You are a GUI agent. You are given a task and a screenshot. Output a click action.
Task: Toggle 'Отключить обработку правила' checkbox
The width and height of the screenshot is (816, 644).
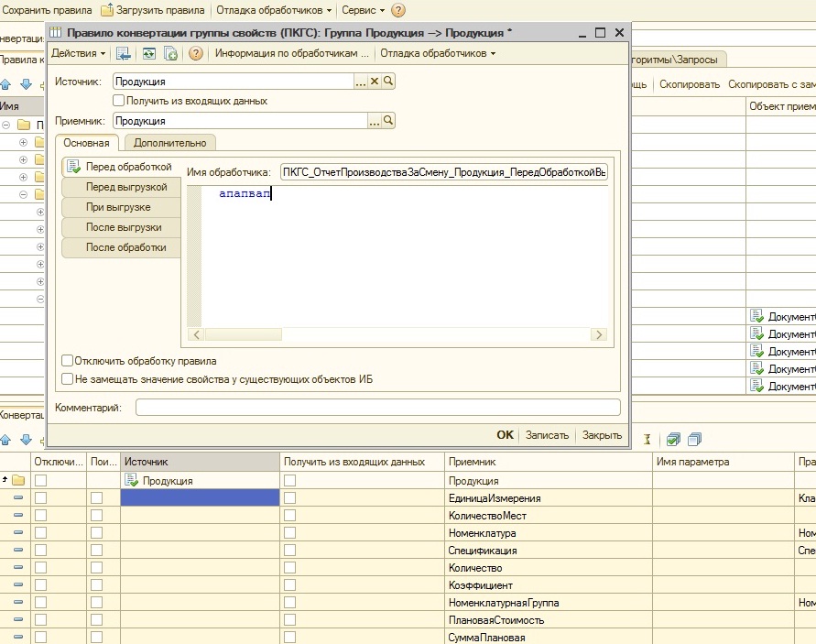(68, 361)
